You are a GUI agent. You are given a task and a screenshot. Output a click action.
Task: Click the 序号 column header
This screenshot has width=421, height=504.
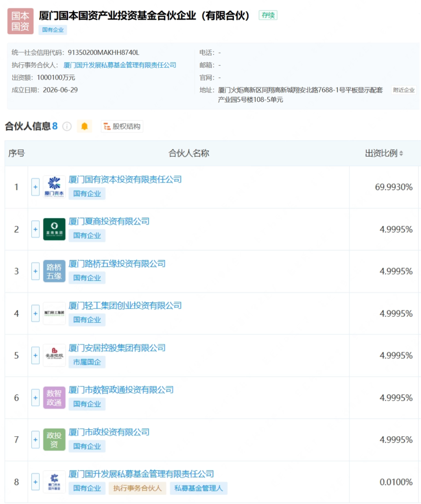coord(16,153)
